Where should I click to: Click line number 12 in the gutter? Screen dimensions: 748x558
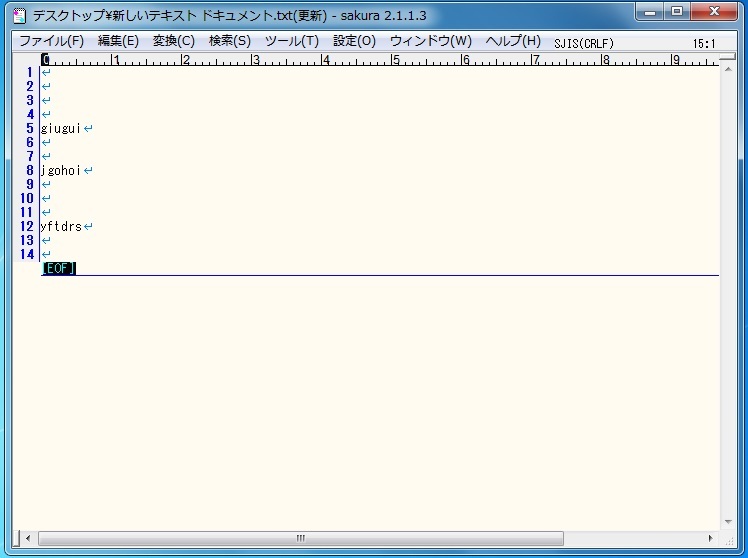click(x=27, y=227)
